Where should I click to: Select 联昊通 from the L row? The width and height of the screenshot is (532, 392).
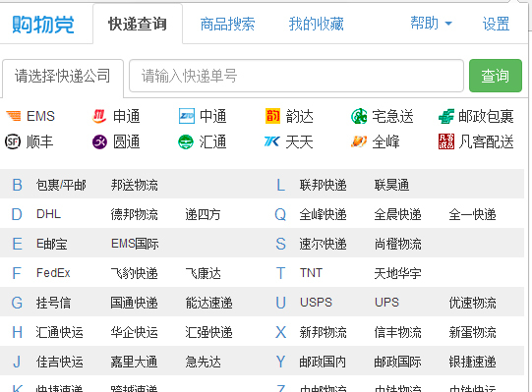[392, 185]
